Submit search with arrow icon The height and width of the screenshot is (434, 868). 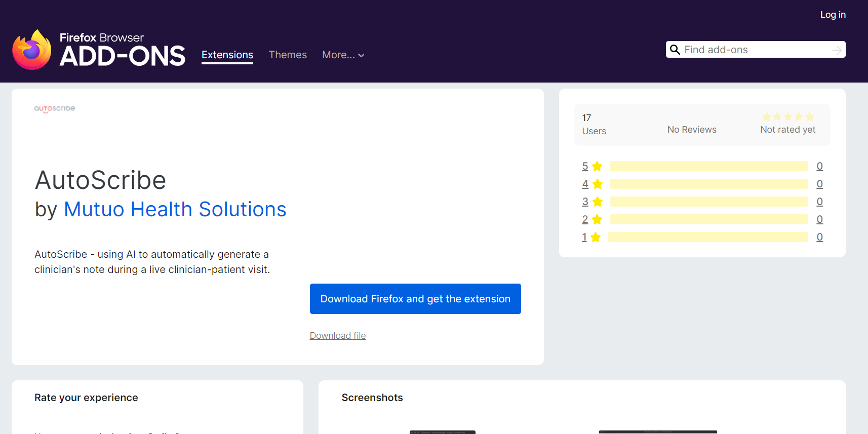(x=837, y=50)
